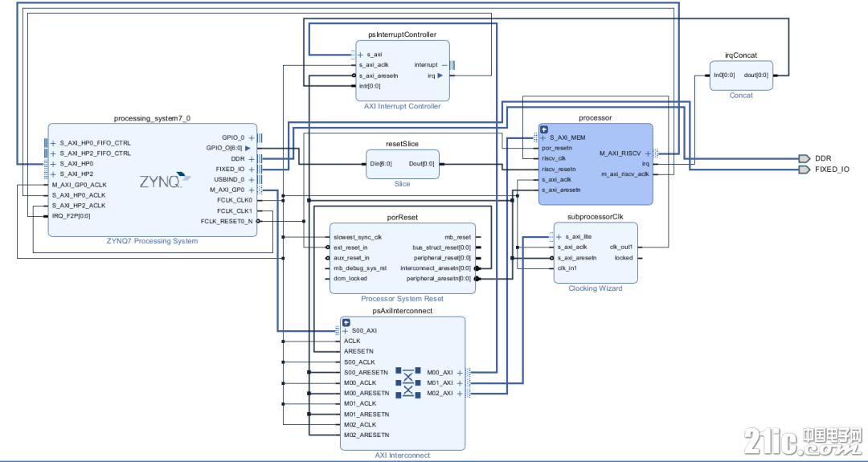The height and width of the screenshot is (462, 868).
Task: Select the interconnect_aresetn[0:0] pin
Action: point(436,268)
